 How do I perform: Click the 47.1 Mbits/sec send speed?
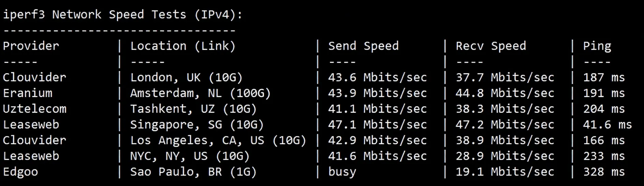point(377,124)
